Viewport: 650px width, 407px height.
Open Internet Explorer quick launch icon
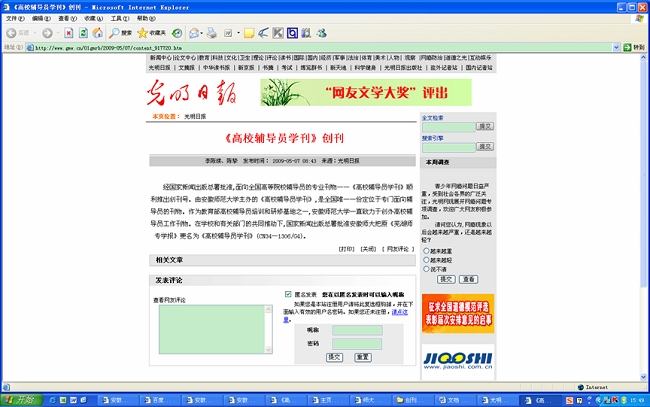click(53, 400)
